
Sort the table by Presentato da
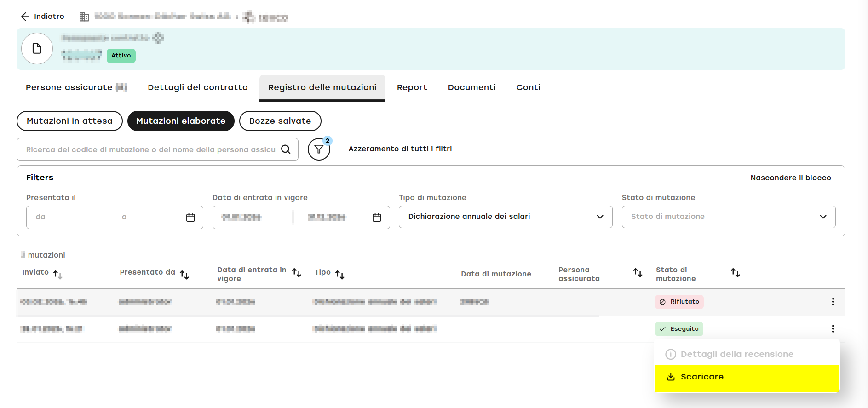click(184, 275)
